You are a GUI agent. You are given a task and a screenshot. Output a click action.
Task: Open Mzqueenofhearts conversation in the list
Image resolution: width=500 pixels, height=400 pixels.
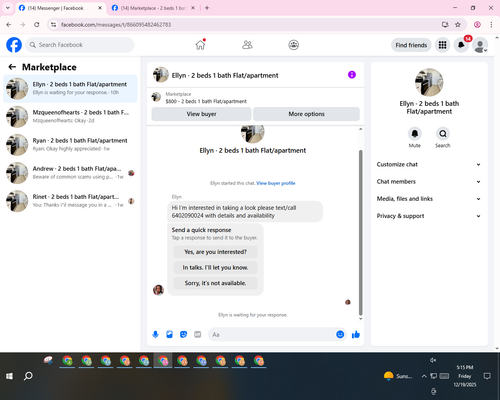click(70, 117)
